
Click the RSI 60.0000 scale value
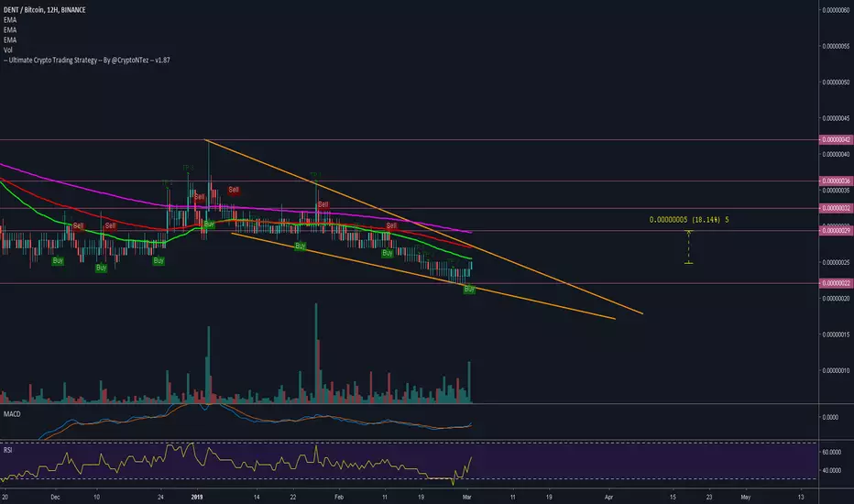(832, 453)
